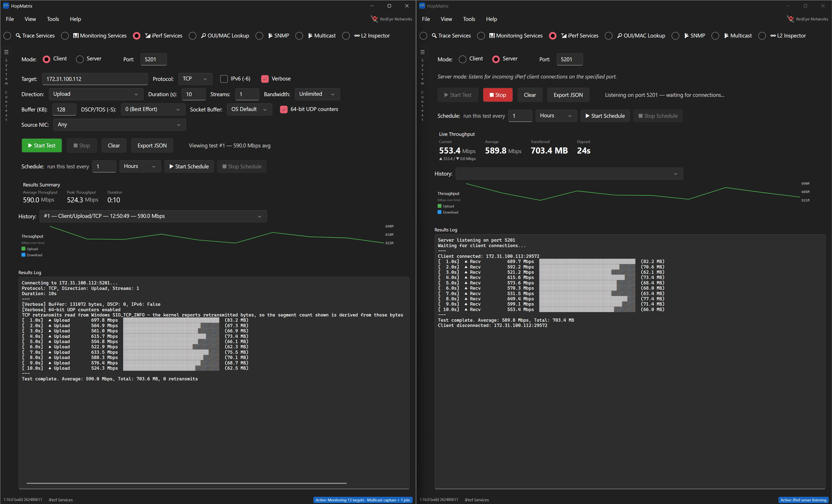Open the right window hamburger sidebar menu
The image size is (832, 504).
click(422, 52)
